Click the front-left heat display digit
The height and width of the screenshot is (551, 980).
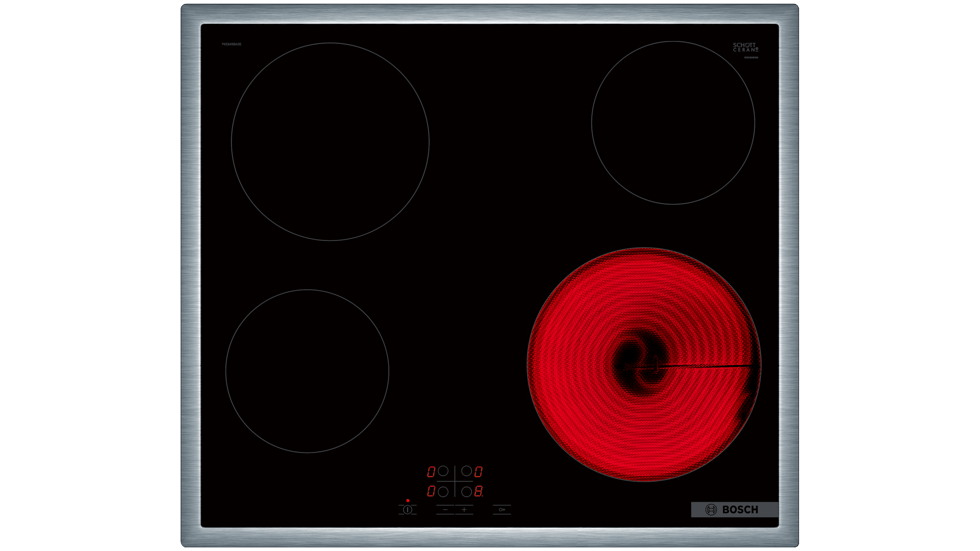pyautogui.click(x=431, y=491)
